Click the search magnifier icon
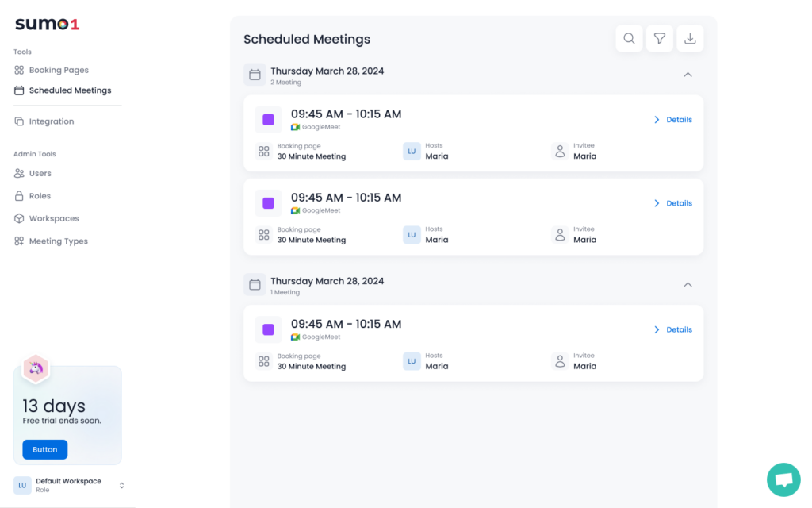Screen dimensions: 812x508 (x=629, y=38)
